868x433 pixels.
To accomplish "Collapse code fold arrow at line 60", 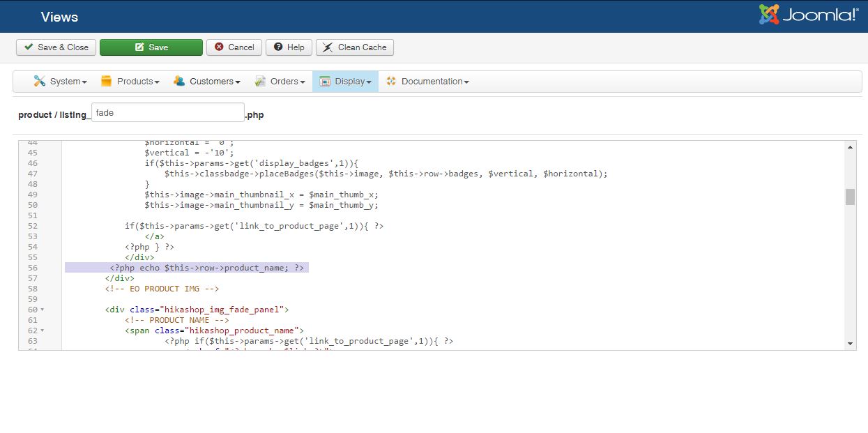I will 42,310.
